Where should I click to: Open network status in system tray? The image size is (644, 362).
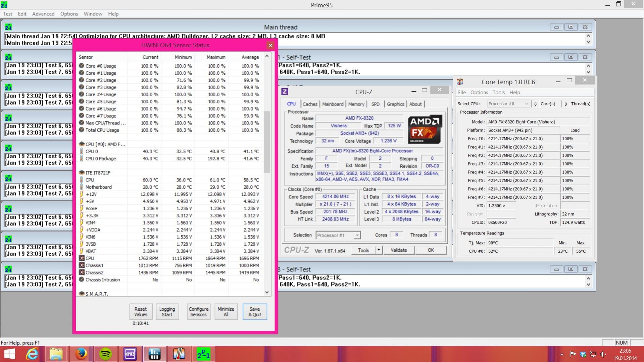pyautogui.click(x=593, y=354)
